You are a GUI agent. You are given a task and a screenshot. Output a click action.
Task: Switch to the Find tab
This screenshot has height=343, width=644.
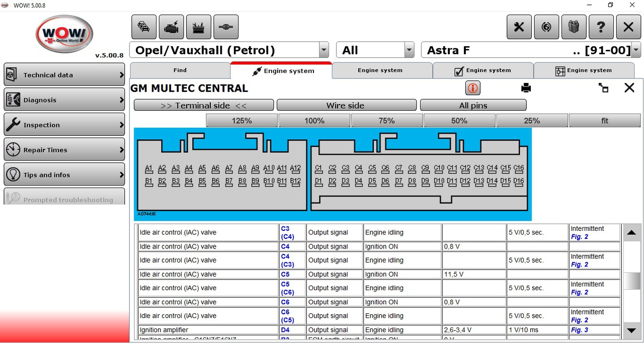[180, 70]
